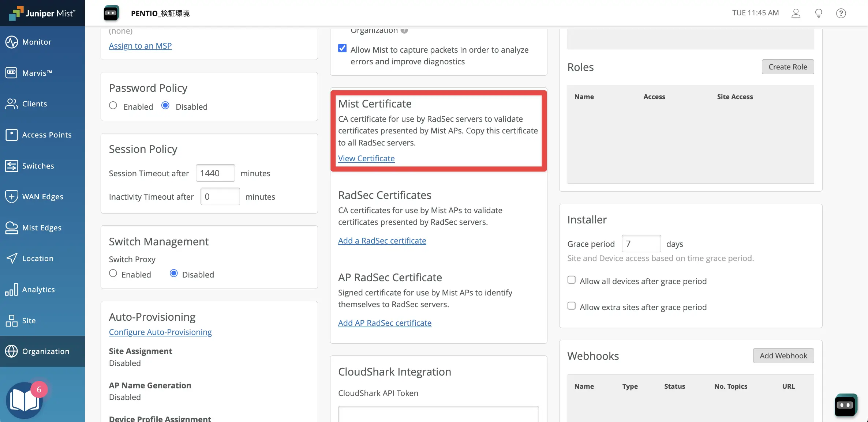
Task: Click the Create Role button
Action: tap(787, 67)
